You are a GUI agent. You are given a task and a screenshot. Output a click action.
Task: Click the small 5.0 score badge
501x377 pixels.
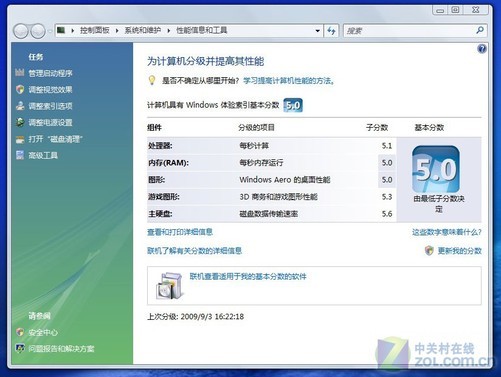coord(293,105)
